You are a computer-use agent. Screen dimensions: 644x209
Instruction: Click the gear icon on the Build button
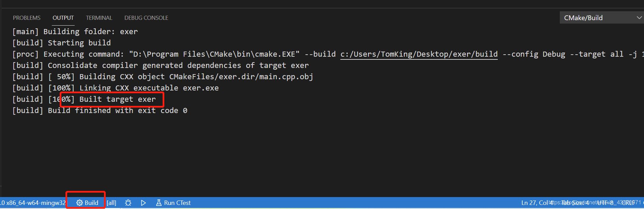pyautogui.click(x=79, y=203)
